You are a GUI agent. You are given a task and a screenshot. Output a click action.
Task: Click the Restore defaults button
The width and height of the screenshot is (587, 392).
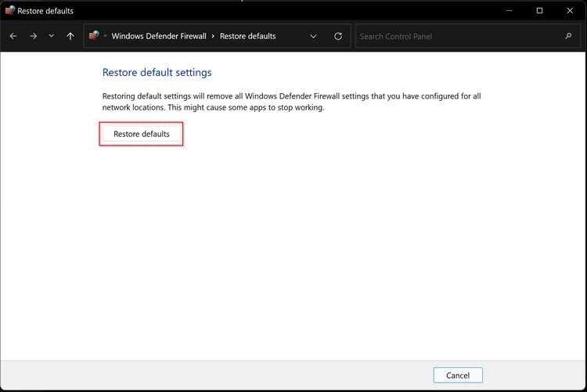(x=142, y=134)
